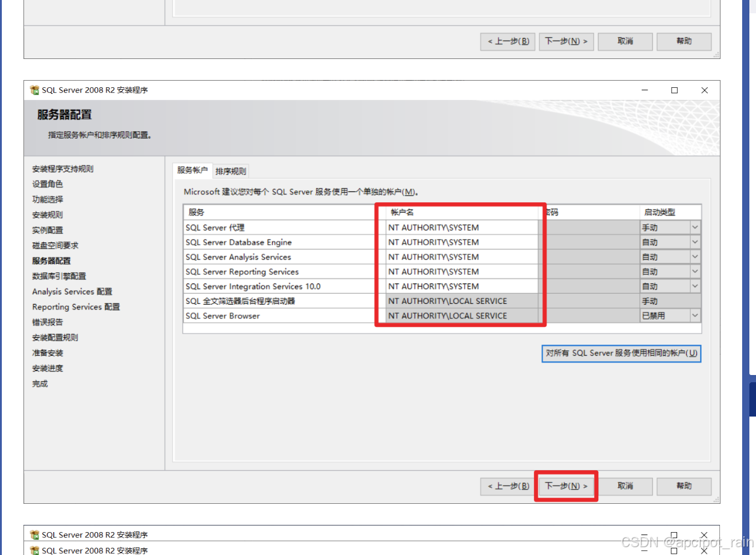The width and height of the screenshot is (756, 555).
Task: Edit account name for SQL Server Reporting Services
Action: pos(462,271)
